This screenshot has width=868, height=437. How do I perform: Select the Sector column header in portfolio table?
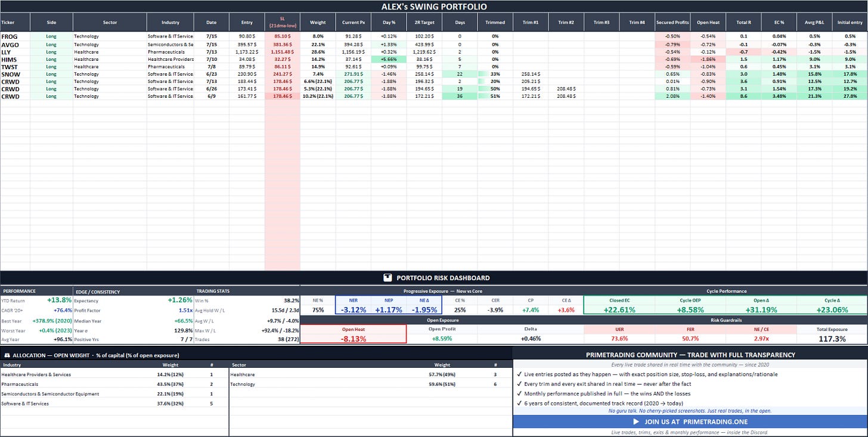110,22
